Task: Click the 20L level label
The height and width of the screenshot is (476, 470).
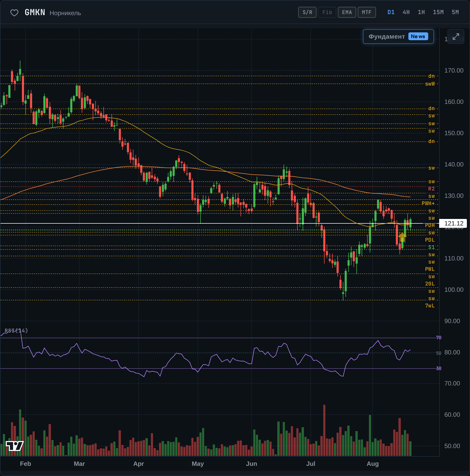Action: pos(430,284)
